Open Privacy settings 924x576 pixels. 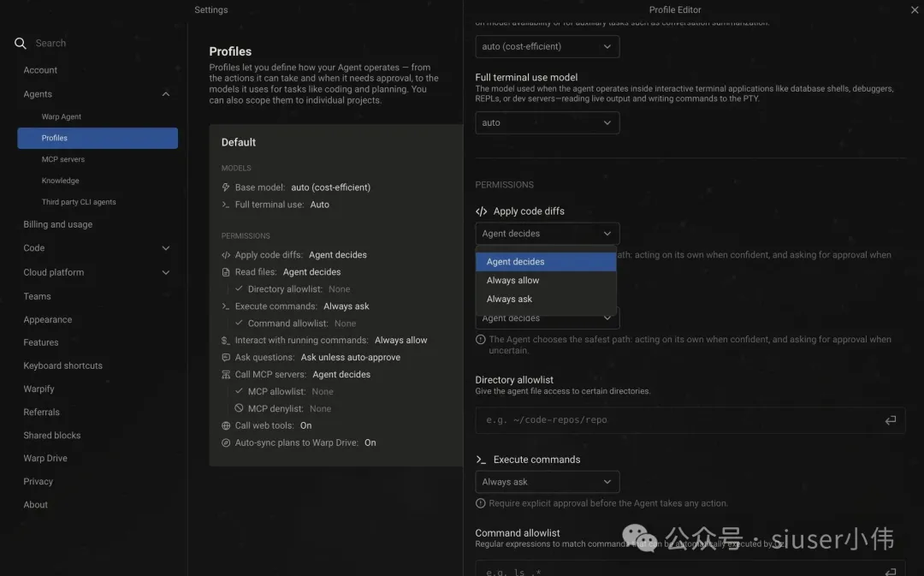click(x=38, y=482)
